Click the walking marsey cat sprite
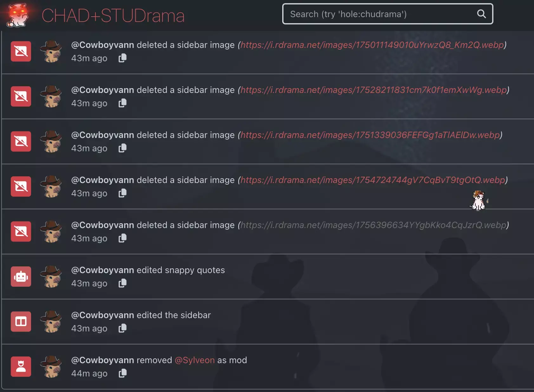The height and width of the screenshot is (392, 534). click(479, 200)
